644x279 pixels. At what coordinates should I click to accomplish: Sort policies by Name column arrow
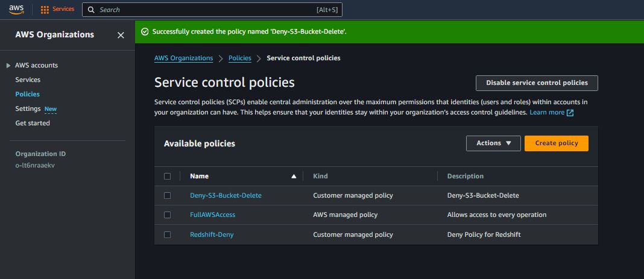(294, 177)
